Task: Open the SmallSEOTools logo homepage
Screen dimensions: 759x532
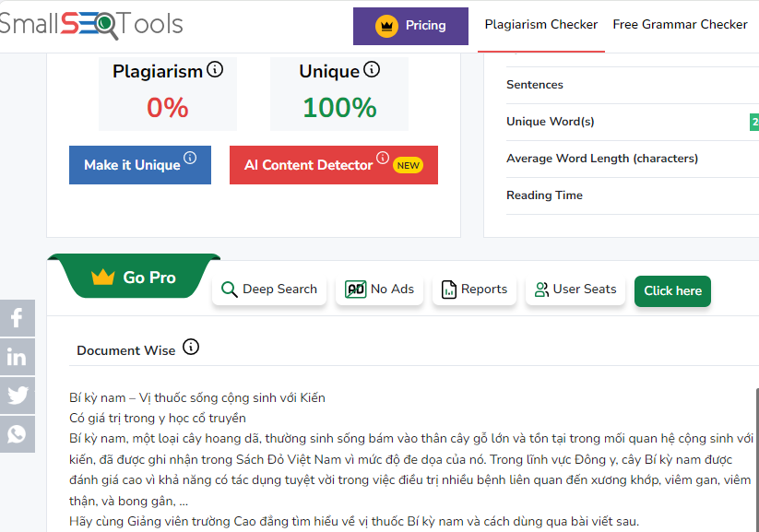Action: tap(91, 24)
